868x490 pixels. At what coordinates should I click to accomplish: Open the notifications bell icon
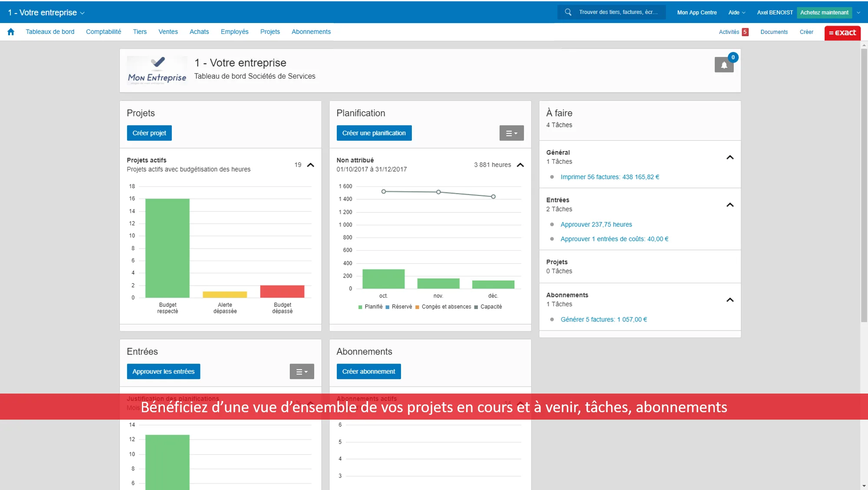(724, 65)
